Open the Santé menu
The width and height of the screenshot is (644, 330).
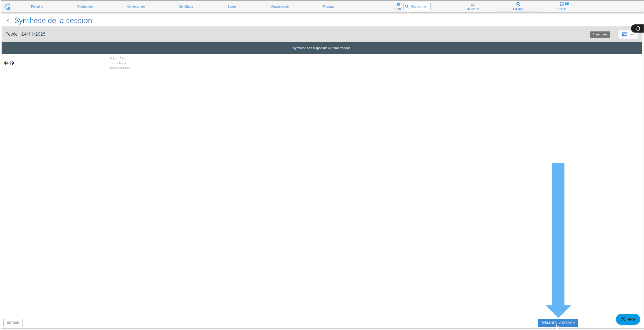tap(232, 7)
